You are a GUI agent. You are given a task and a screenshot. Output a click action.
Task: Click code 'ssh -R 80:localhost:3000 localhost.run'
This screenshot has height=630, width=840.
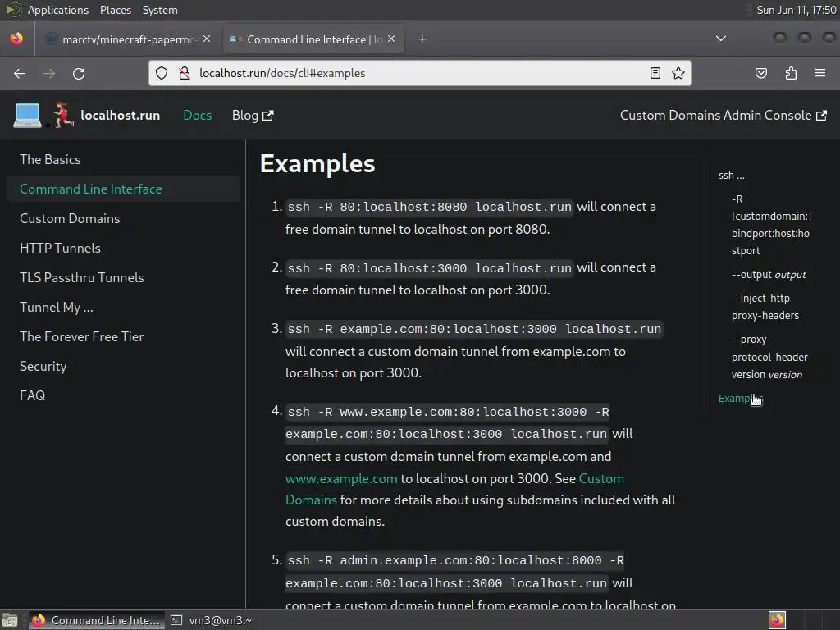tap(430, 268)
